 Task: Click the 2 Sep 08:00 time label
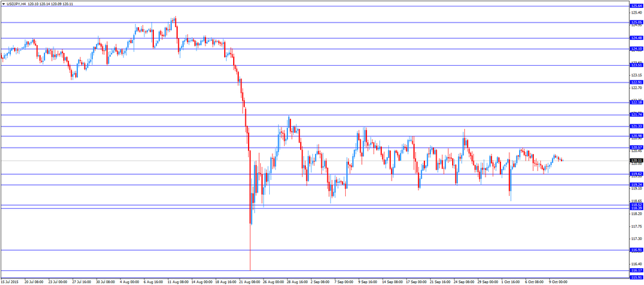[320, 282]
